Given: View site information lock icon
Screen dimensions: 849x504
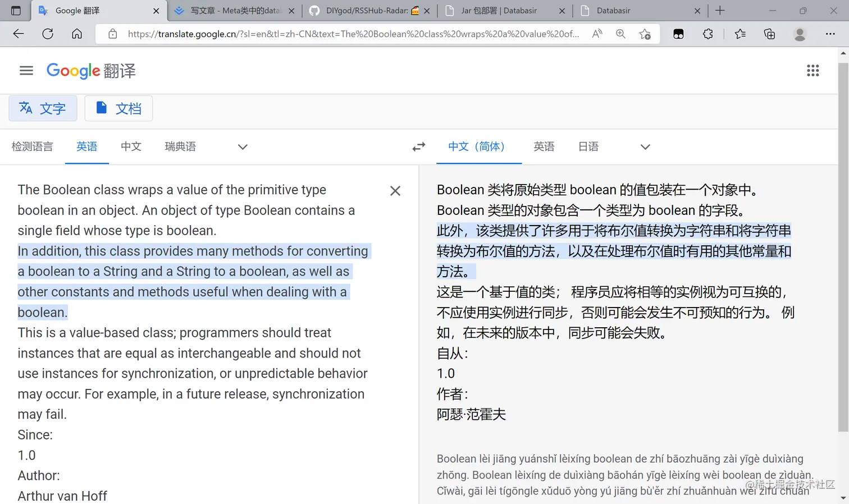Looking at the screenshot, I should 113,34.
